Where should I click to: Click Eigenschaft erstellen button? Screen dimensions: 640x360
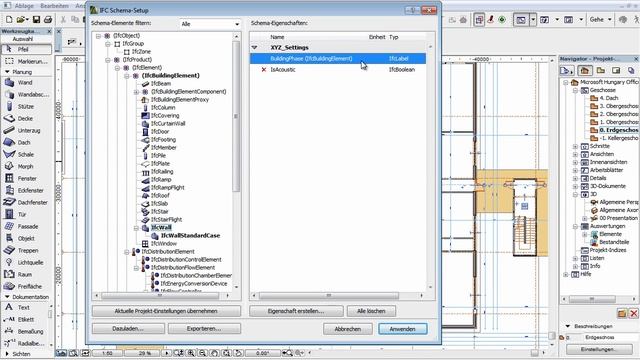point(296,311)
